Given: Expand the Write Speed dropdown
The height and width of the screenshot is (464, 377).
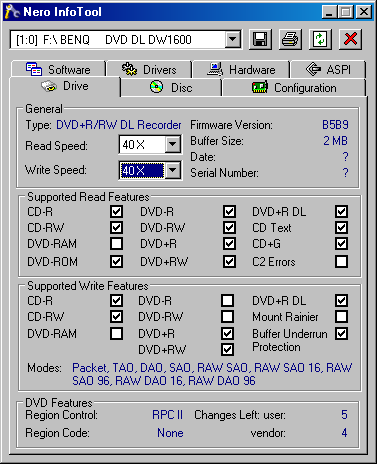Looking at the screenshot, I should pos(173,170).
